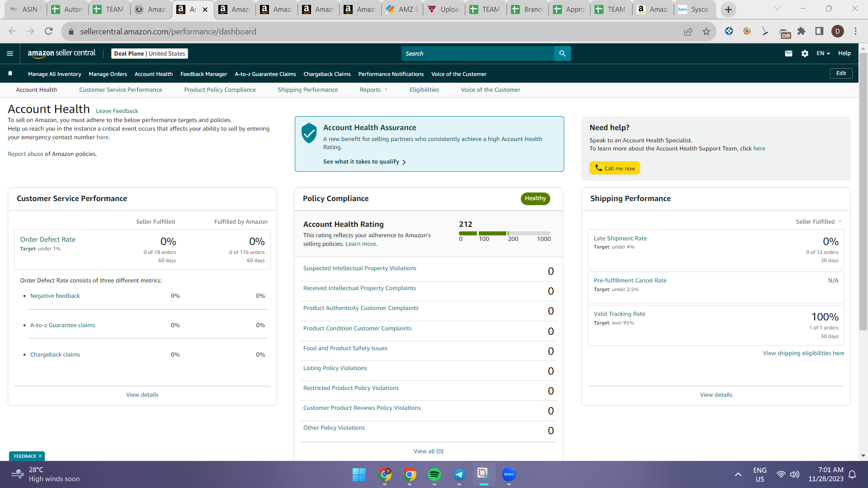Open the Chrome profile avatar D
868x488 pixels.
tap(838, 31)
